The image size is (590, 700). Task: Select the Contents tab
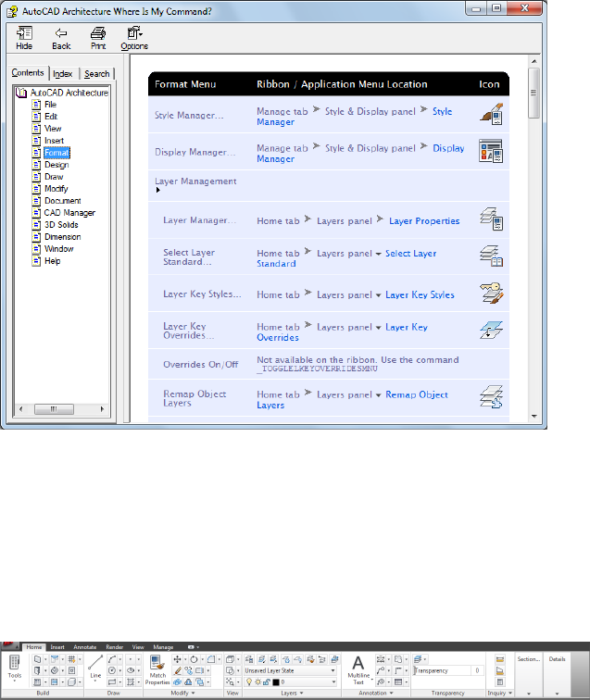coord(28,73)
